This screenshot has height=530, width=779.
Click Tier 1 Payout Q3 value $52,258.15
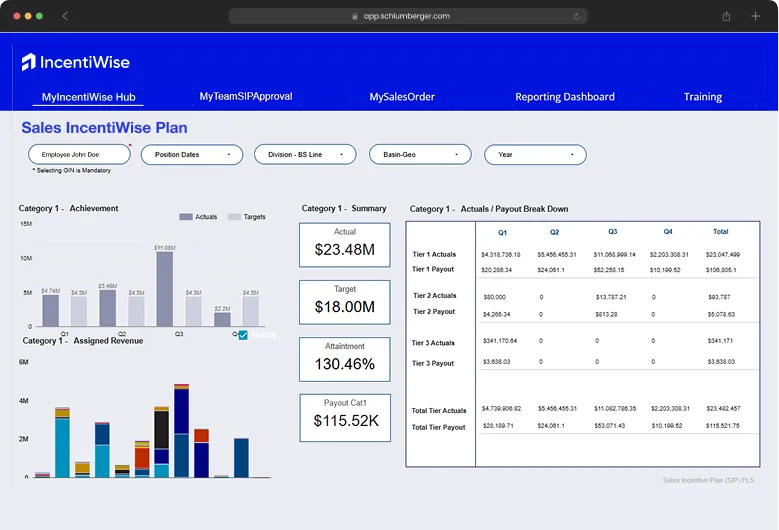[609, 270]
